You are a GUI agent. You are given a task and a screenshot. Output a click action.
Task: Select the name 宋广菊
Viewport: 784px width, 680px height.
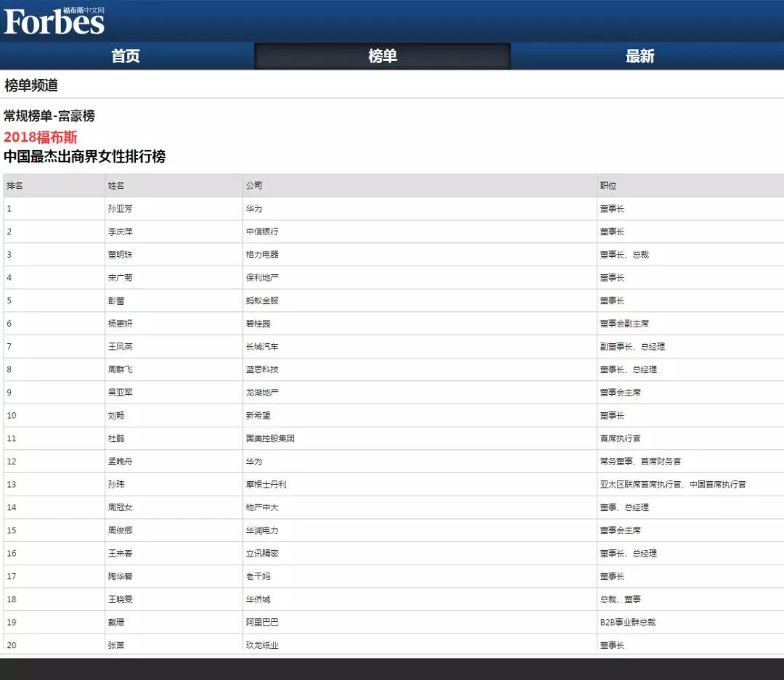tap(120, 277)
